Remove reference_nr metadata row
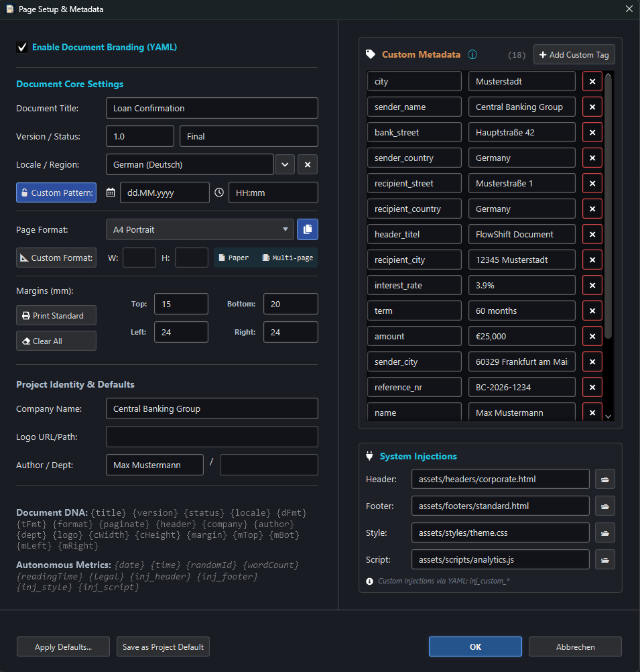640x672 pixels. point(592,388)
